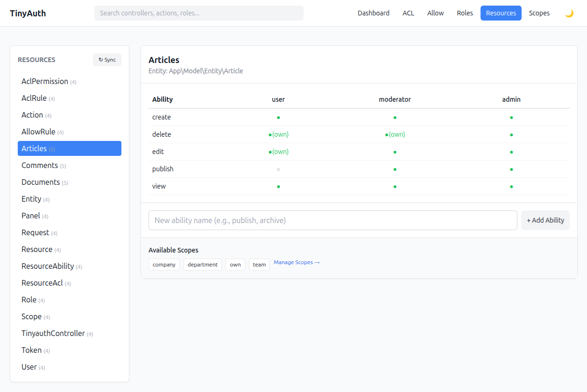
Task: Switch to the Roles page
Action: click(x=465, y=13)
